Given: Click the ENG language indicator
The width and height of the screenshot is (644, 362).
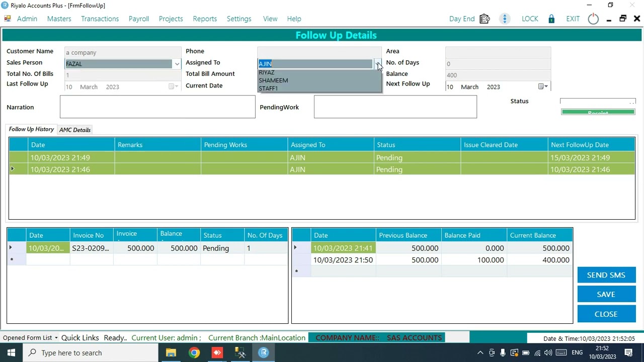Looking at the screenshot, I should [577, 353].
